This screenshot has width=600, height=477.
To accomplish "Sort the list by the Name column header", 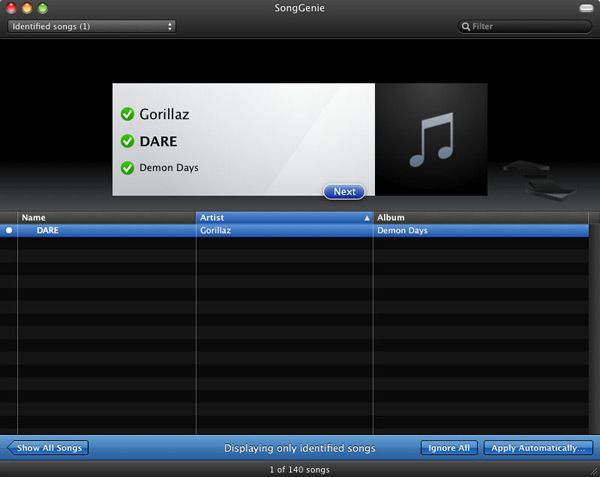I will click(106, 217).
